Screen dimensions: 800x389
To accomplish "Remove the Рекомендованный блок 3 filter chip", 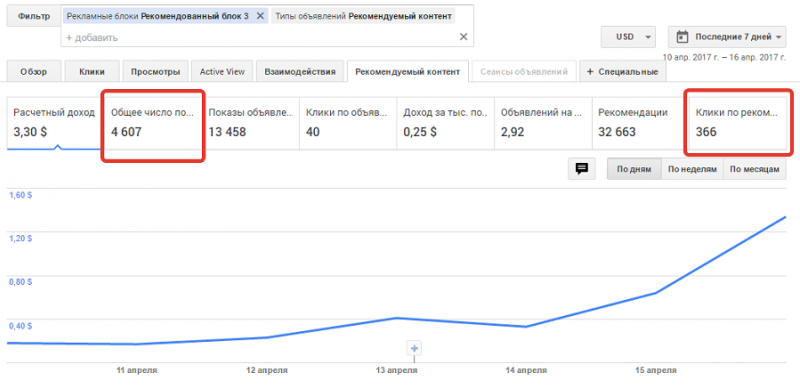I will coord(260,16).
